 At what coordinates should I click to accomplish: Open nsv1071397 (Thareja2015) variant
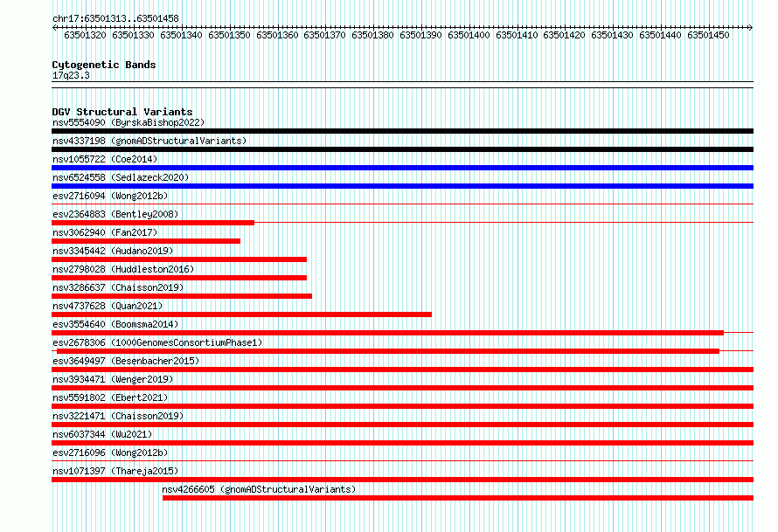click(x=115, y=471)
